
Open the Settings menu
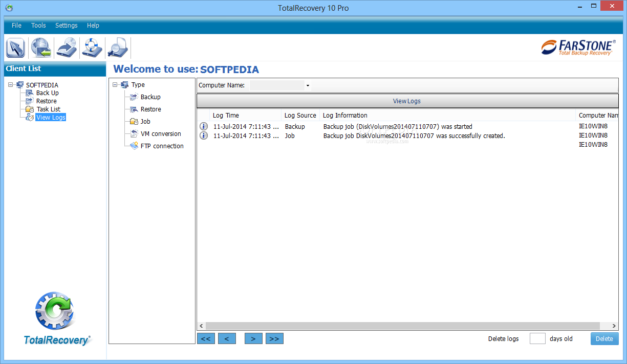[67, 26]
